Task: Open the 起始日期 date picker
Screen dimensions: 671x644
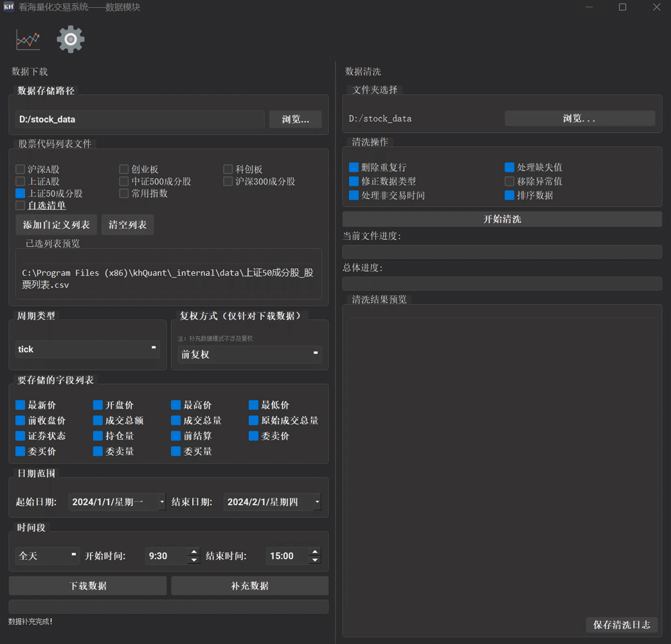Action: [x=162, y=502]
